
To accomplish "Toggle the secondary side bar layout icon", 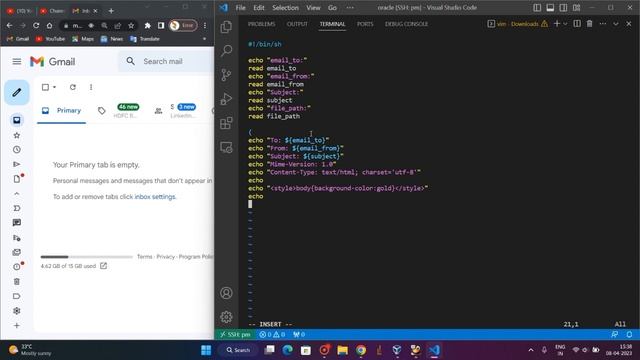I will click(x=563, y=7).
